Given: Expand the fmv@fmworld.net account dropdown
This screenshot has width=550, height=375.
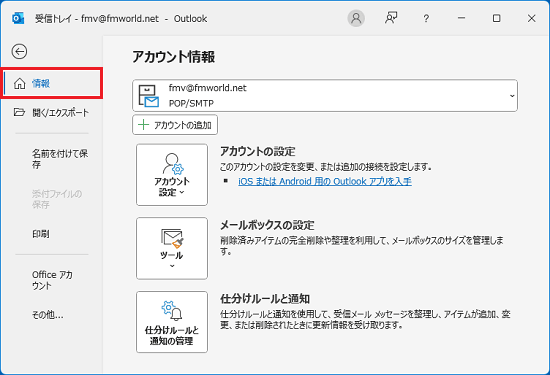Looking at the screenshot, I should pos(325,95).
